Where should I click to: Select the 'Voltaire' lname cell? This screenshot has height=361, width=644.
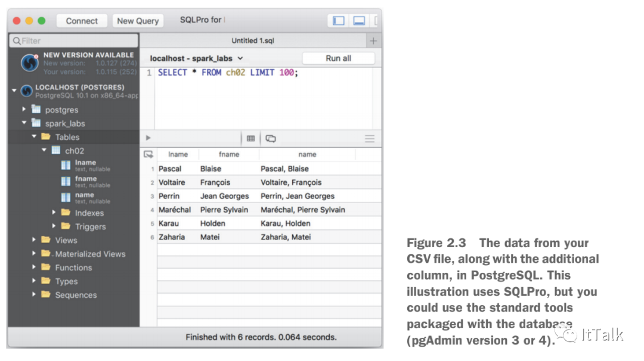click(172, 182)
